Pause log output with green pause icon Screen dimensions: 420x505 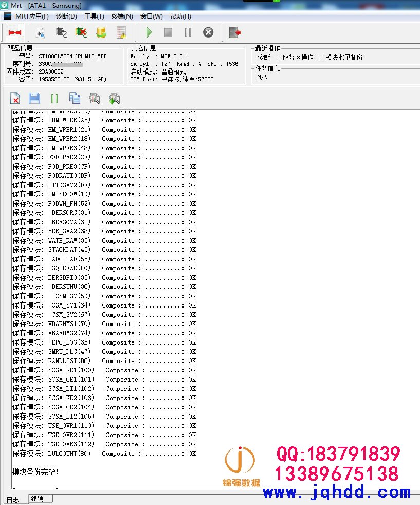click(x=54, y=99)
